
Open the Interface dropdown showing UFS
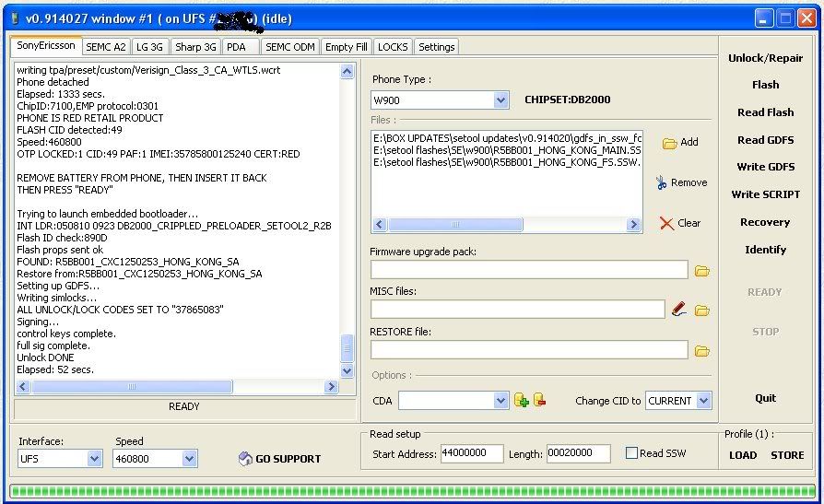95,459
